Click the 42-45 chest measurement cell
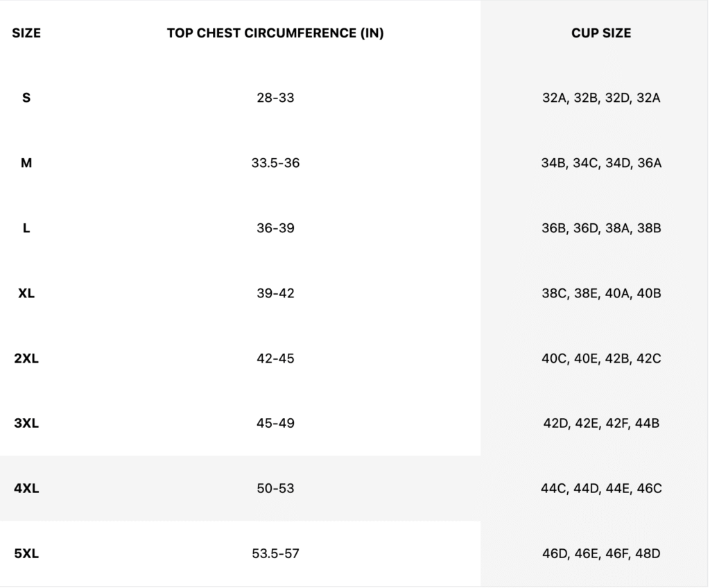 275,358
